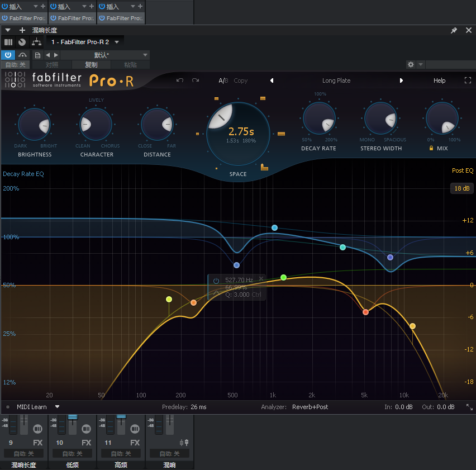Click the band shape icon in the popup
The image size is (476, 470).
pyautogui.click(x=216, y=293)
